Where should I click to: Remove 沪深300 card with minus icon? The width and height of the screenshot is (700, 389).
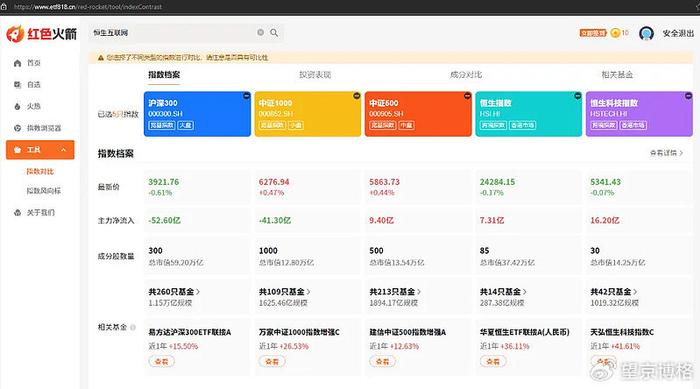tap(246, 96)
